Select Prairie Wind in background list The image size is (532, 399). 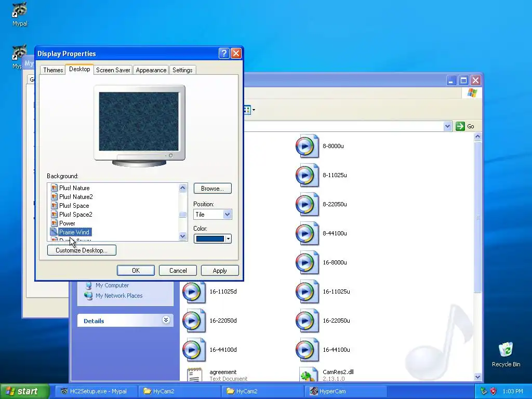click(74, 232)
